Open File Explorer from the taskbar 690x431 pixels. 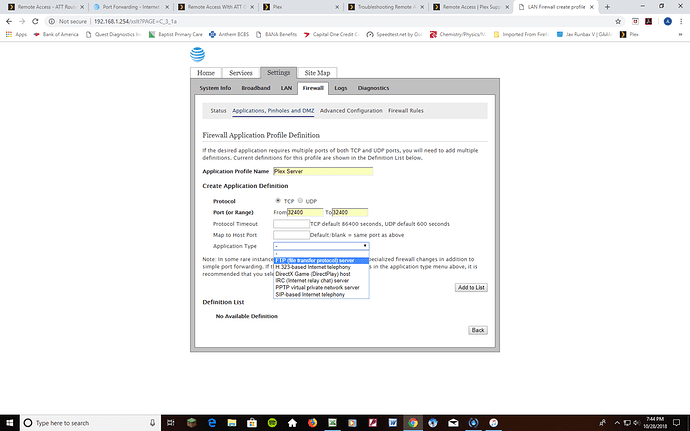[232, 423]
